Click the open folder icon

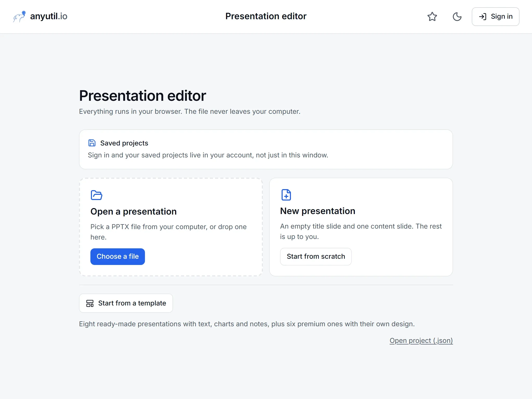point(96,195)
